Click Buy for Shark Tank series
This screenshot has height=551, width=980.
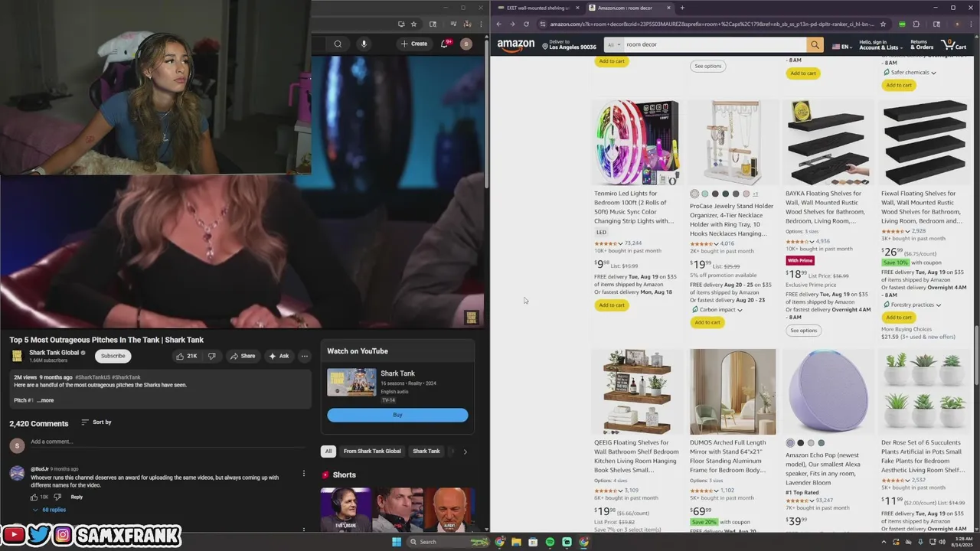click(x=397, y=415)
